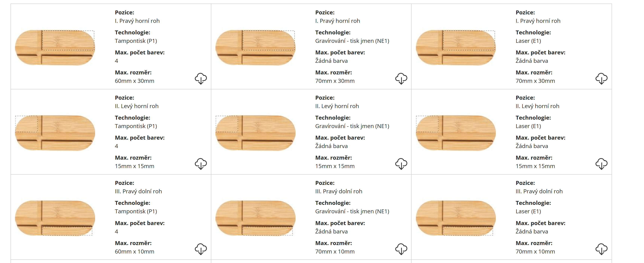Download template for Laser right top corner
This screenshot has width=644, height=263.
tap(601, 79)
